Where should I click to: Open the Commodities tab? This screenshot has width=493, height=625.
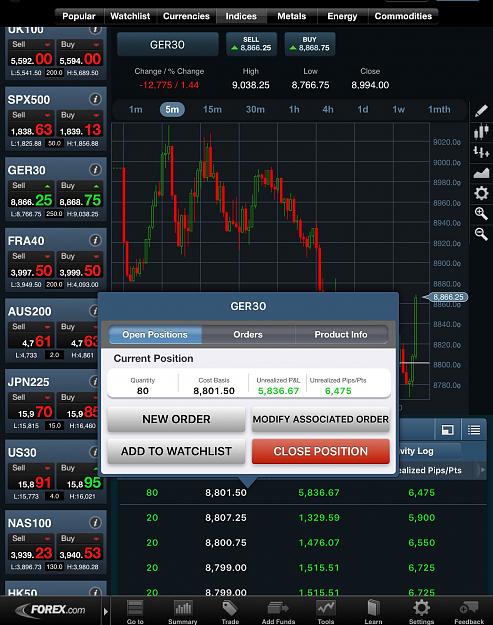pos(403,16)
